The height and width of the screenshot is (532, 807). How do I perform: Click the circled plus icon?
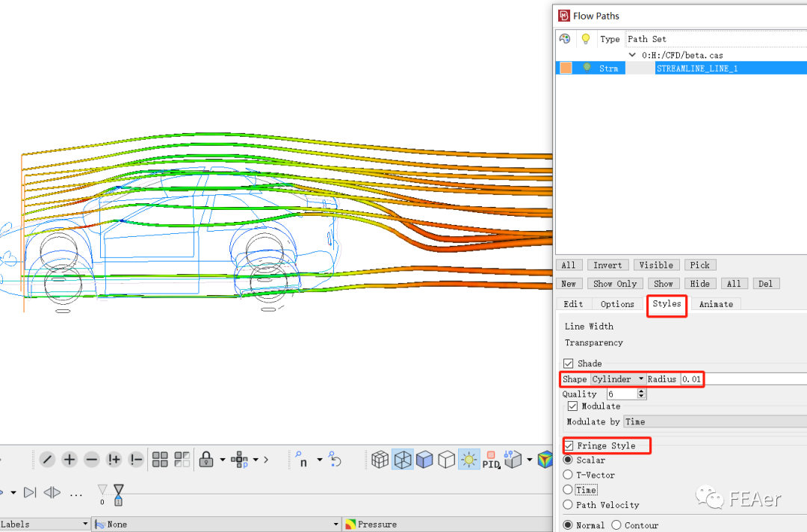pyautogui.click(x=69, y=460)
